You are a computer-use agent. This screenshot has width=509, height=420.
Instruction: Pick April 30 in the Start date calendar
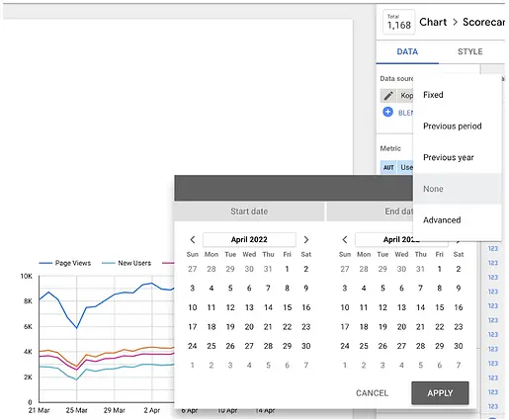tap(306, 346)
